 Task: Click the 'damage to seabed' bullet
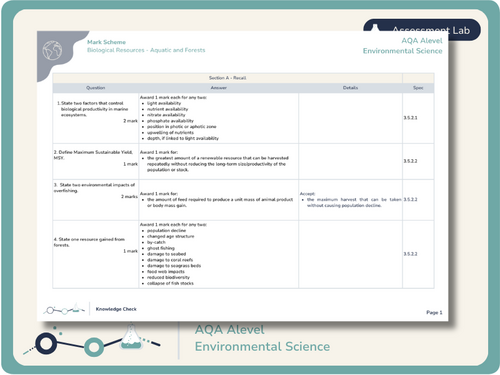click(167, 254)
